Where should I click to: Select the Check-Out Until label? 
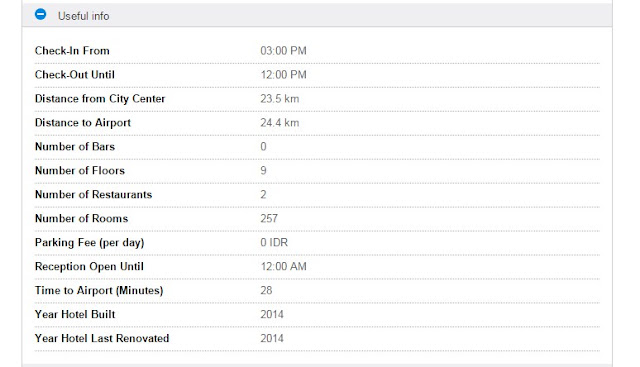(75, 75)
